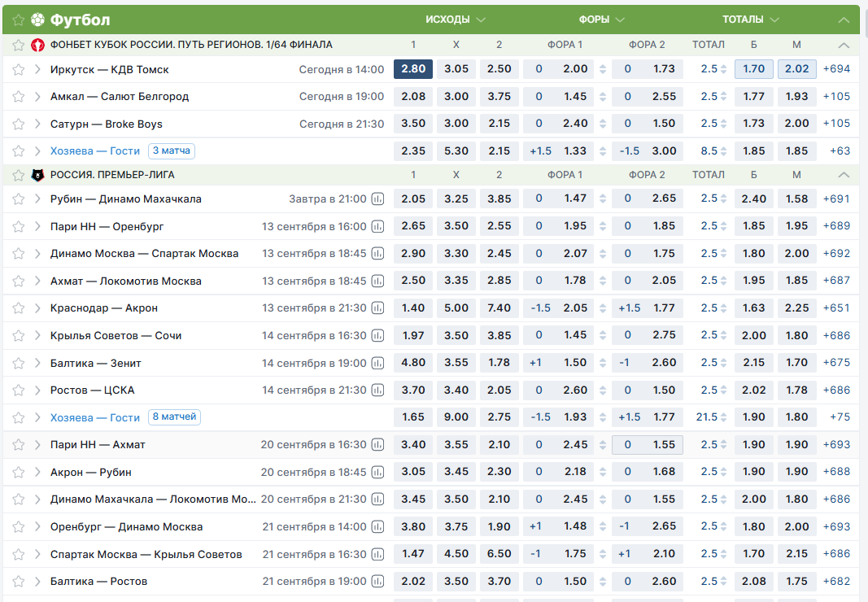Open statistics icon for Динамо Москва — Спартак Москва

[377, 254]
